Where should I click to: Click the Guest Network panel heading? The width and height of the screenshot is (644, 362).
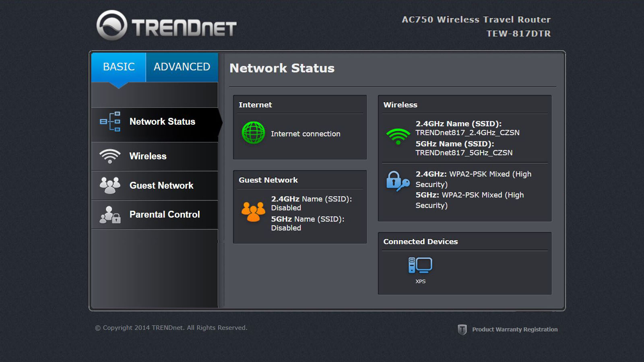[x=268, y=180]
